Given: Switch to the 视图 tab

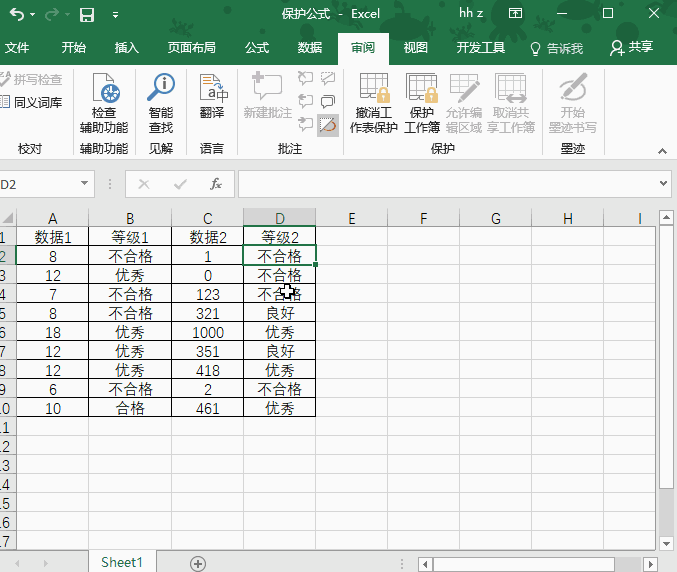Looking at the screenshot, I should point(415,47).
